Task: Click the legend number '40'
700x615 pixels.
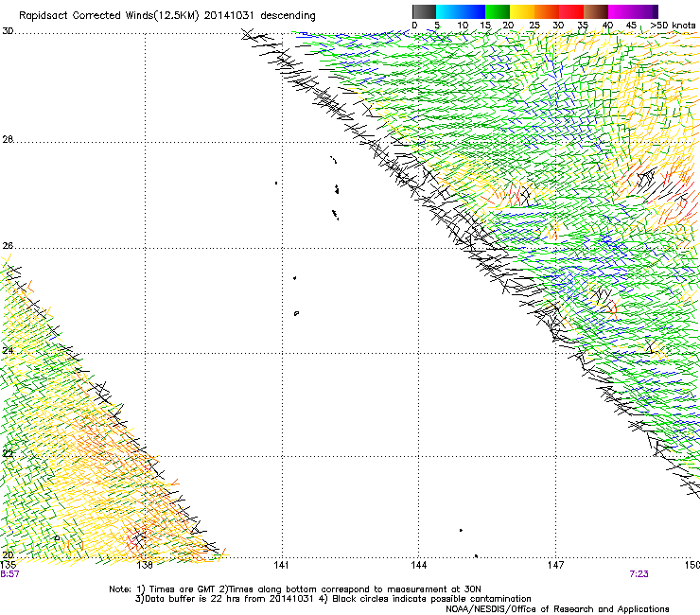Action: tap(607, 26)
